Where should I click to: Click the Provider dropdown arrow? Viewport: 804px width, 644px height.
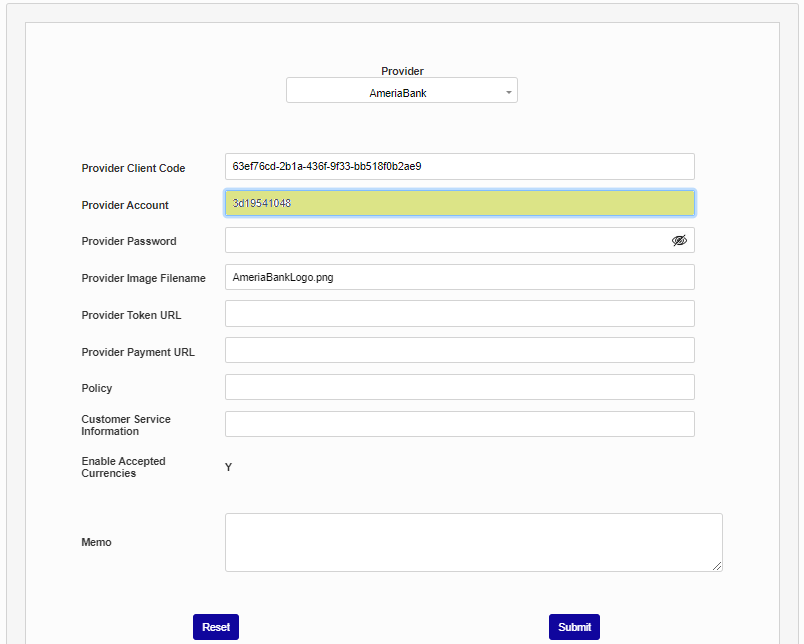tap(508, 93)
